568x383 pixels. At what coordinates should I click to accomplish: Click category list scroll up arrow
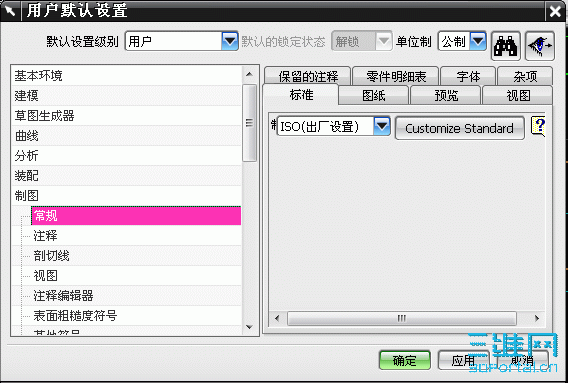pos(249,74)
